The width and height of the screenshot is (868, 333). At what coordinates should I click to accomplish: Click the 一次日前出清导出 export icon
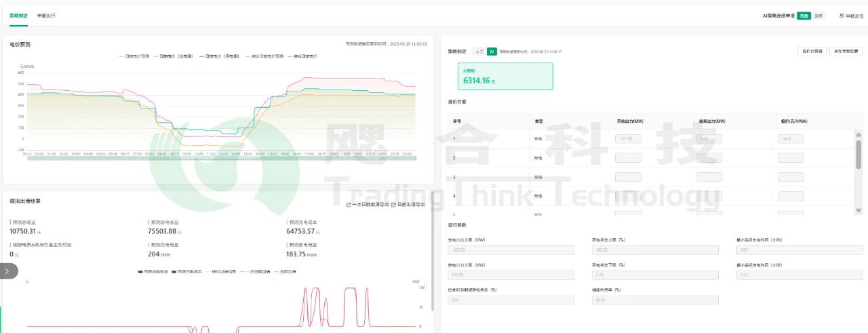pos(349,204)
